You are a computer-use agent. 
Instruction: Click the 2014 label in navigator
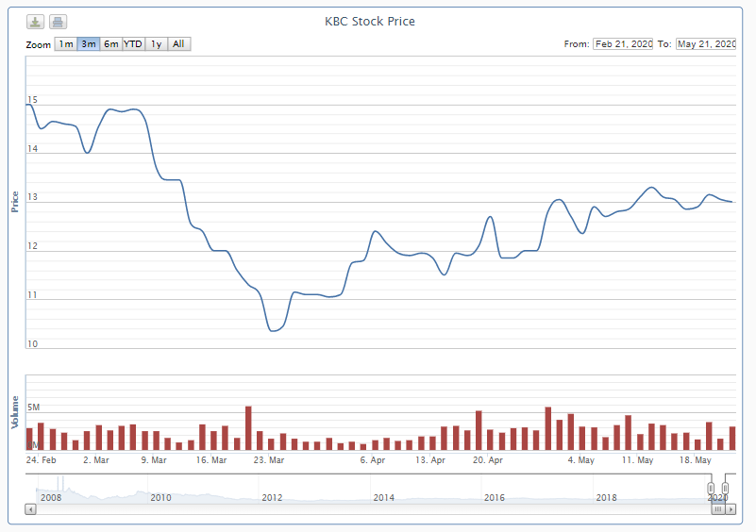click(x=383, y=497)
